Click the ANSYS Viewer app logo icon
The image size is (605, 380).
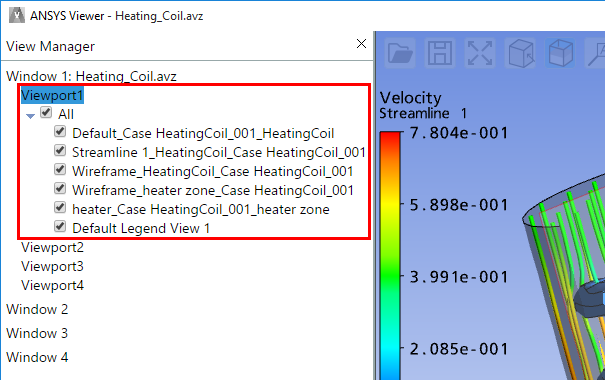point(17,15)
